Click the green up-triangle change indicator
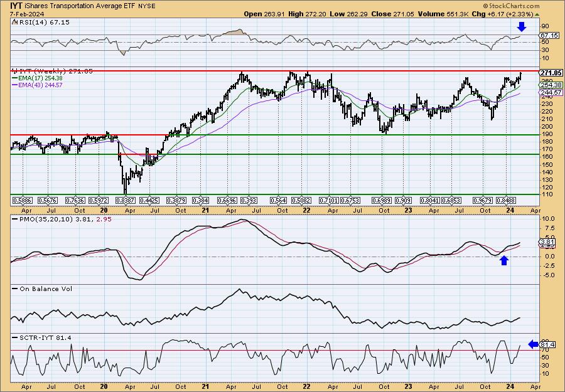This screenshot has height=392, width=565. (x=537, y=14)
